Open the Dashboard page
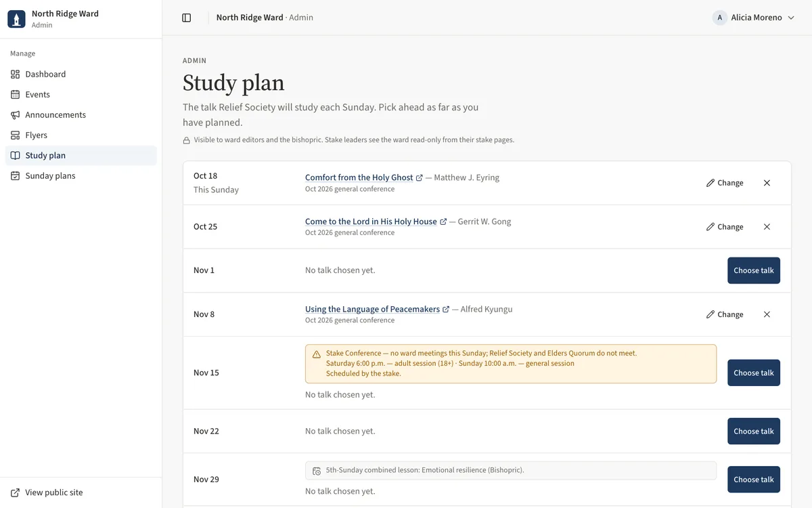 click(x=81, y=75)
